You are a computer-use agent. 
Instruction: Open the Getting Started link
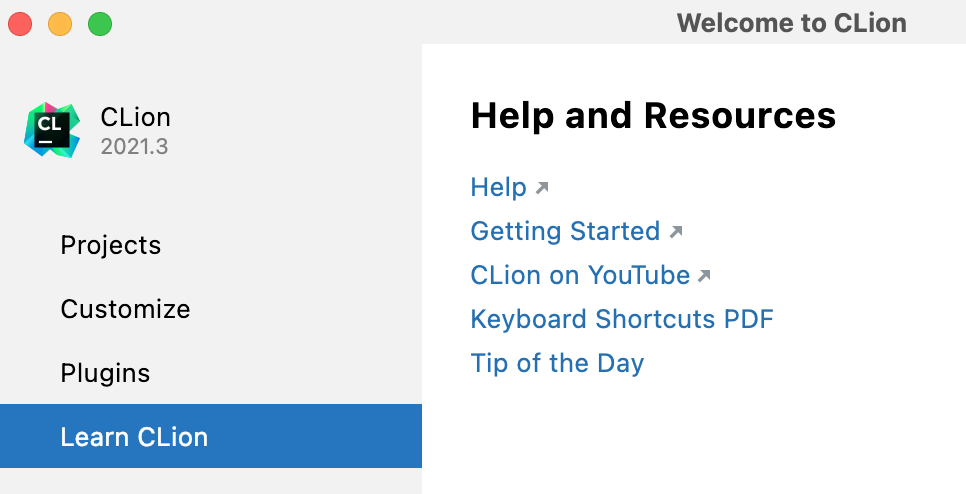[x=565, y=232]
